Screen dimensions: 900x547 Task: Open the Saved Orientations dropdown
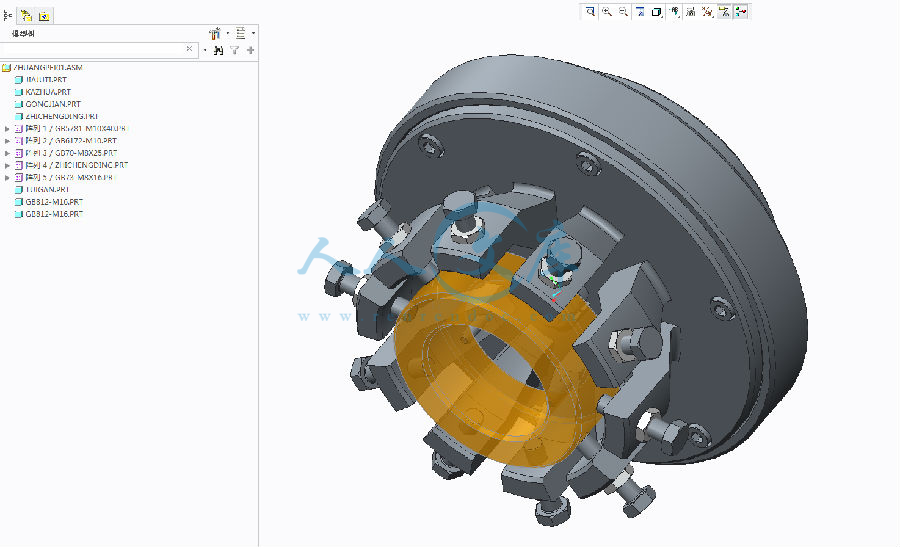[x=675, y=12]
